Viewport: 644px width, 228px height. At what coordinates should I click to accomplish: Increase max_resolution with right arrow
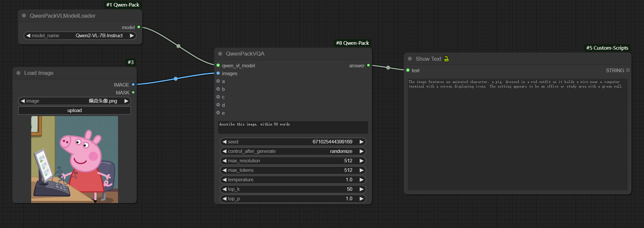[x=361, y=161]
